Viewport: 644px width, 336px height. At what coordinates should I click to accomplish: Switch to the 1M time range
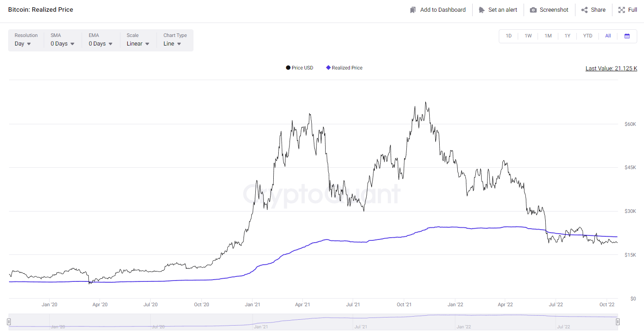(x=548, y=36)
